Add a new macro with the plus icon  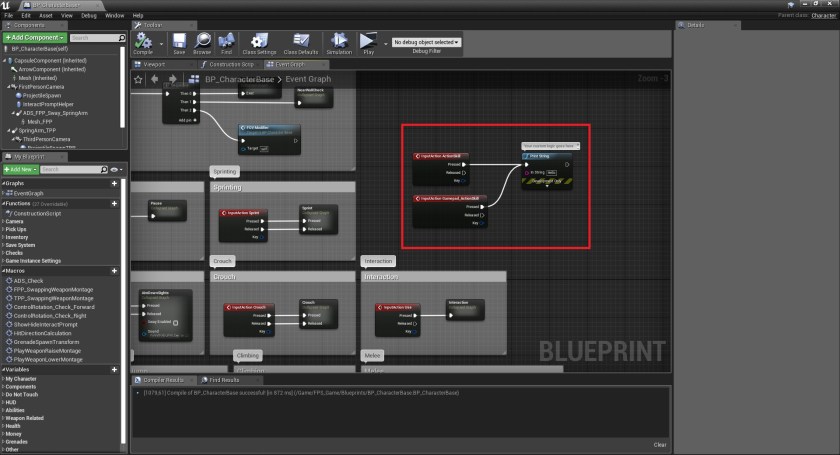tap(114, 271)
